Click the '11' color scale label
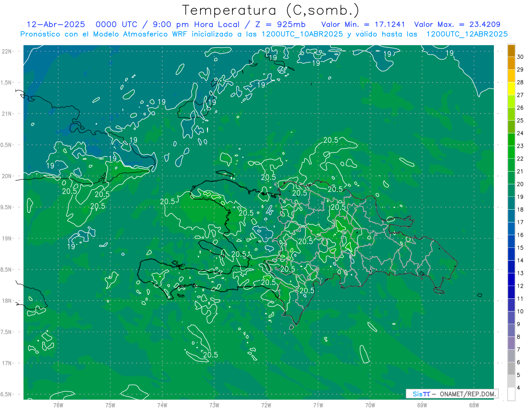 click(520, 299)
